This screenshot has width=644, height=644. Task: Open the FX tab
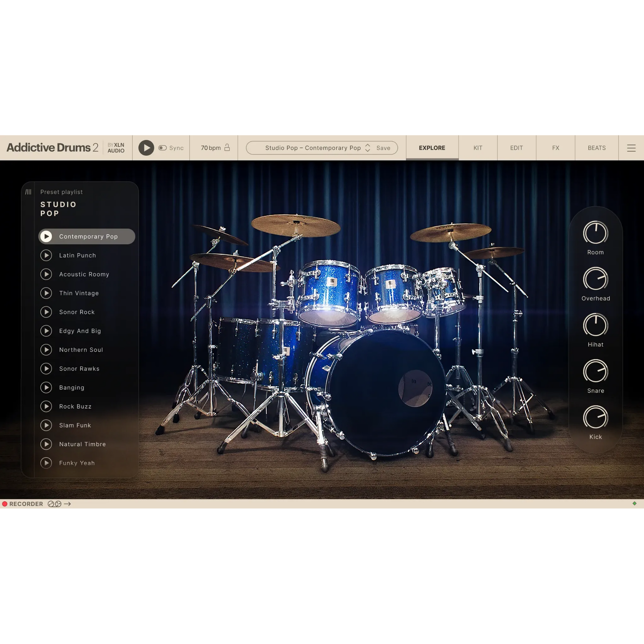(x=555, y=148)
